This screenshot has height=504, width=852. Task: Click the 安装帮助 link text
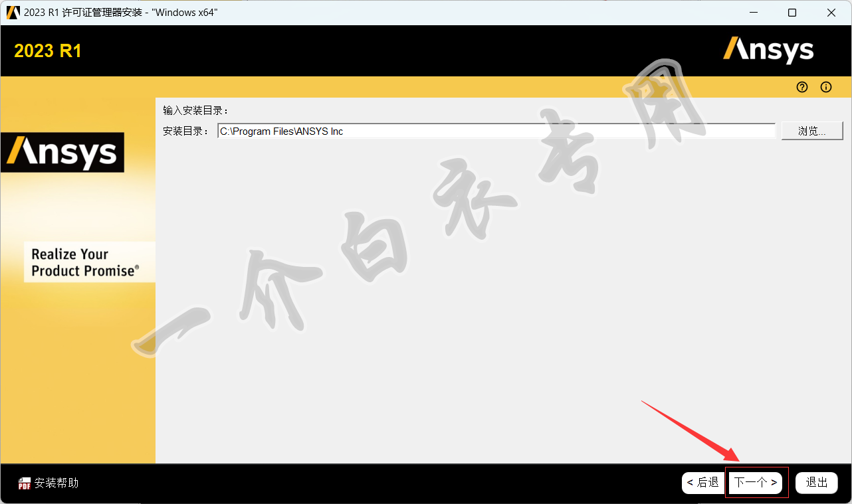[56, 483]
